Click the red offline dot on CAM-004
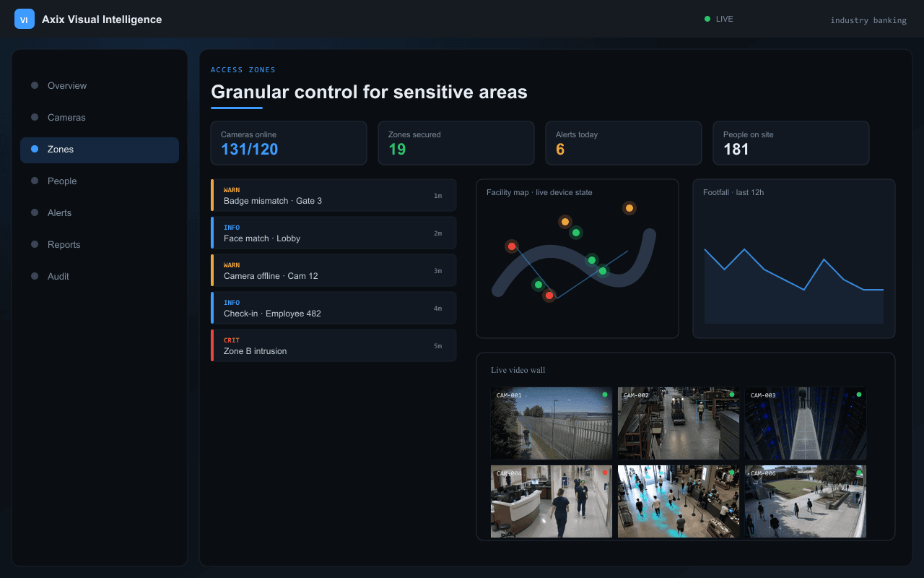The image size is (924, 578). (605, 473)
